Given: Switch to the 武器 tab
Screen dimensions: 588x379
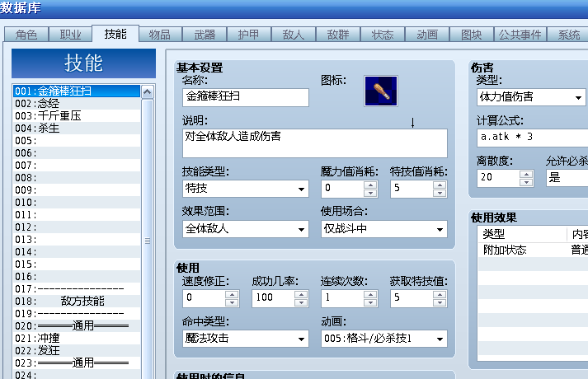Looking at the screenshot, I should pos(205,35).
